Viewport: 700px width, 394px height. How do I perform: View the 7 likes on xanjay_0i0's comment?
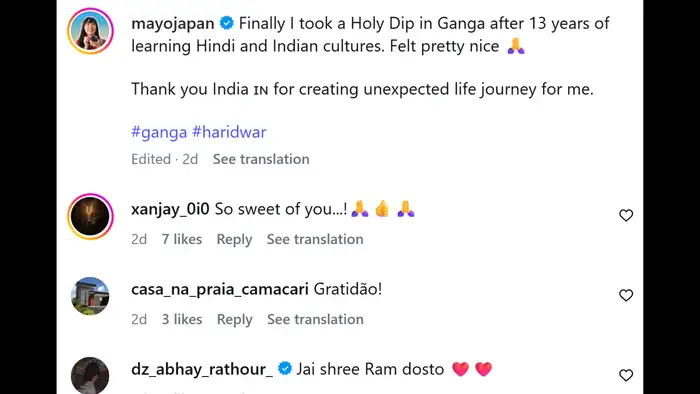(x=182, y=239)
